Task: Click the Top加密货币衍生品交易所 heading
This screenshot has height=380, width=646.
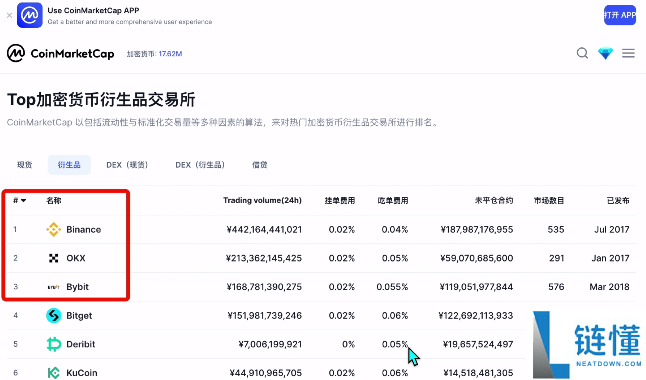Action: [101, 100]
